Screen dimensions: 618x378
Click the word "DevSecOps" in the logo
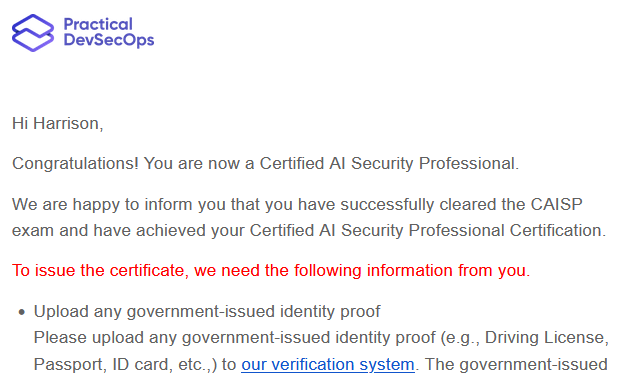point(109,40)
